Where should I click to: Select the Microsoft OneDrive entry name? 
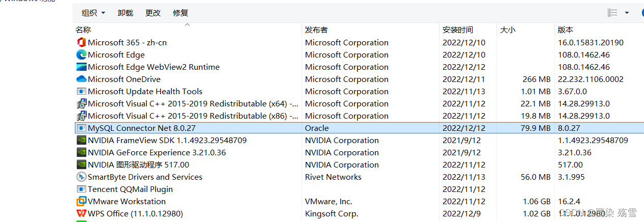click(x=124, y=79)
